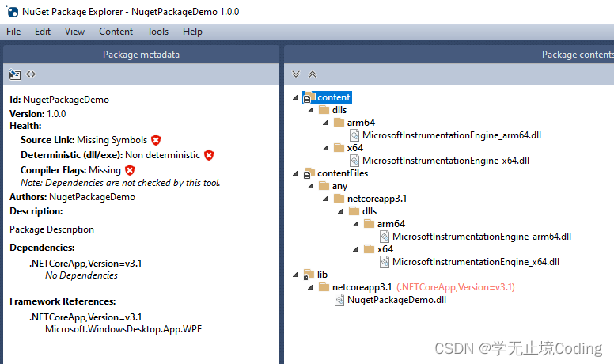Select MicrosoftInstrumentationEngine_x64.dll under contentFiles
This screenshot has width=614, height=364.
(476, 262)
